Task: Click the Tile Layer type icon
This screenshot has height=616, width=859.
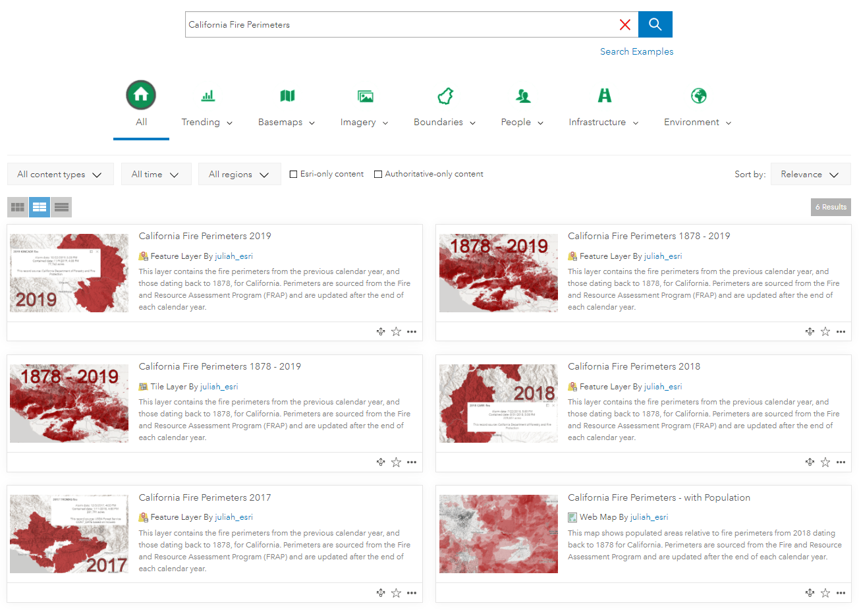Action: pyautogui.click(x=143, y=387)
